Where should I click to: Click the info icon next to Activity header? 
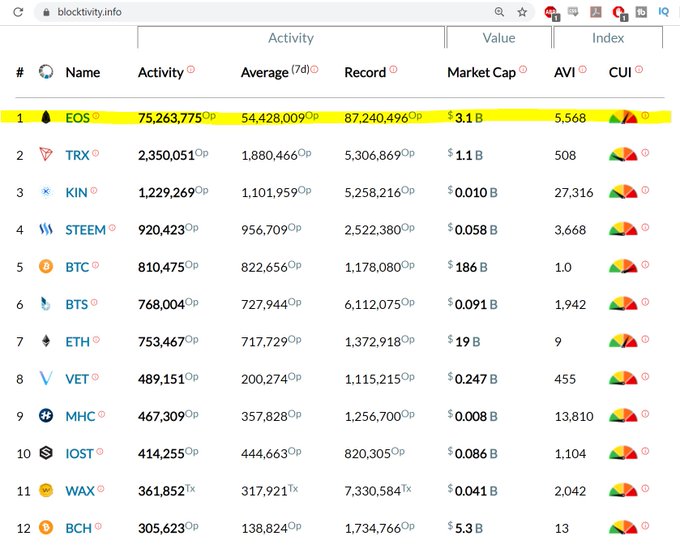point(191,69)
